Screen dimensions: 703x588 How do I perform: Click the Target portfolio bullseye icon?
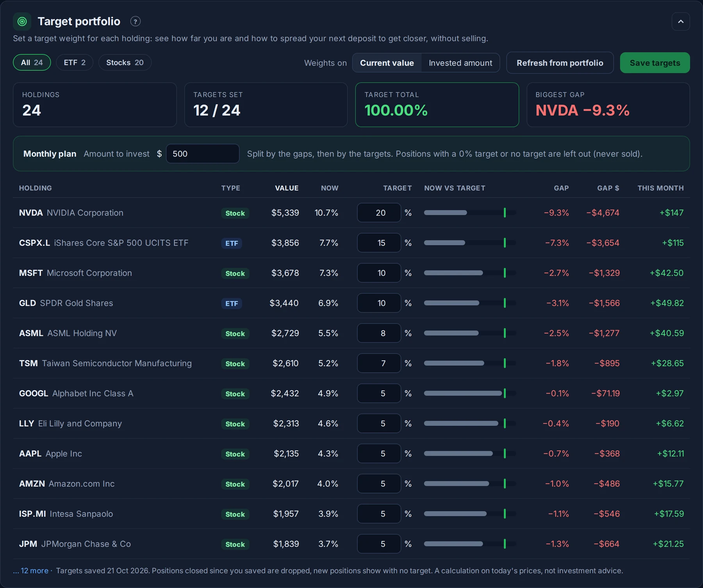coord(22,21)
